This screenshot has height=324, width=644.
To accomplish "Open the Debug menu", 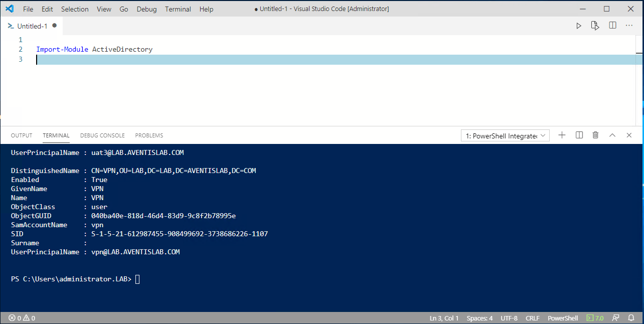I will [x=146, y=9].
